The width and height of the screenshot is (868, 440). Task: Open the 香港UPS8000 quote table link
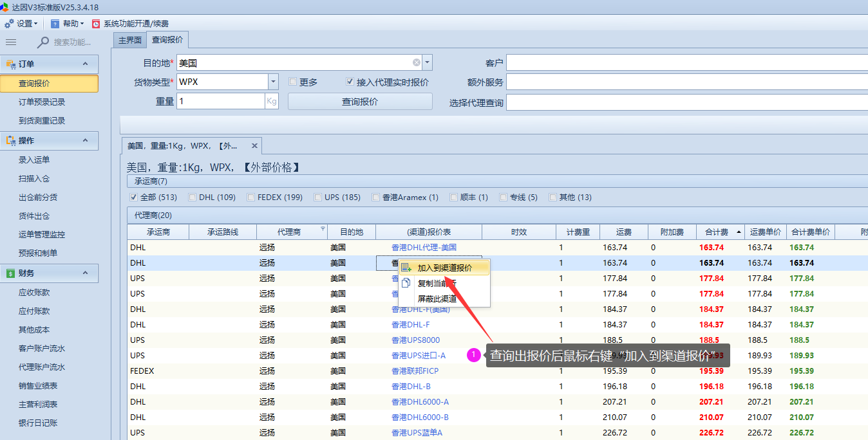416,340
